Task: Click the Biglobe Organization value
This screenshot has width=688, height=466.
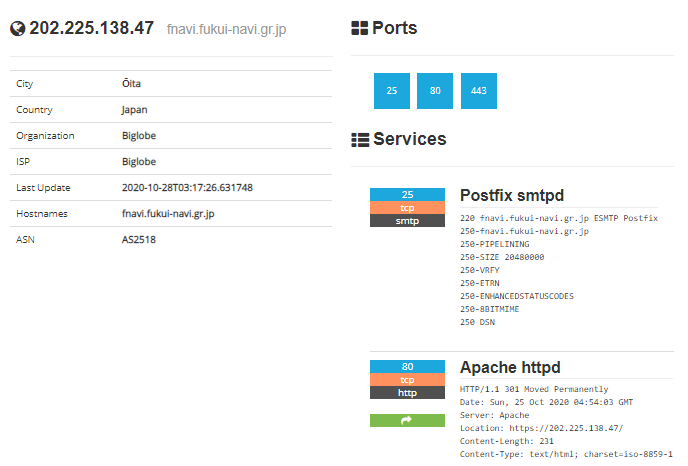Action: coord(139,136)
